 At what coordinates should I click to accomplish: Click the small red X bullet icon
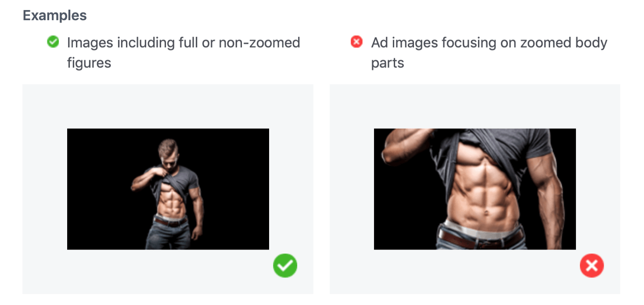tap(356, 42)
